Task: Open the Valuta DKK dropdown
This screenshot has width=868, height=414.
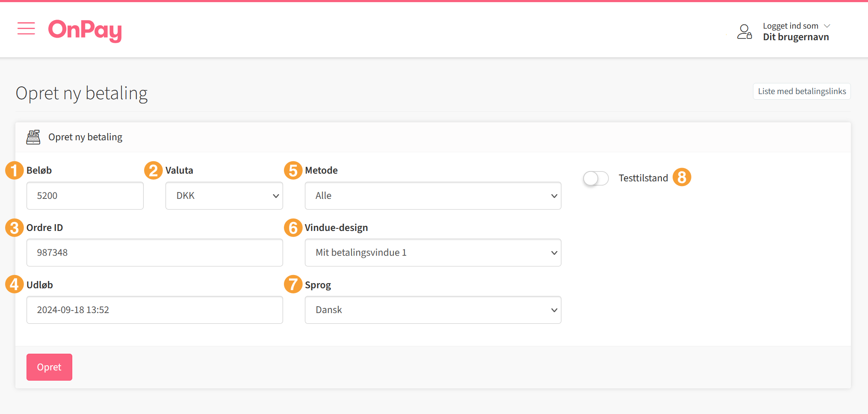Action: point(224,196)
